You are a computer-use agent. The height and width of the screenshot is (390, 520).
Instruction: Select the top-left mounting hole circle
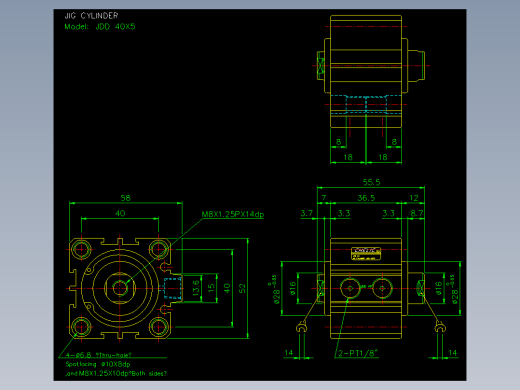[81, 249]
